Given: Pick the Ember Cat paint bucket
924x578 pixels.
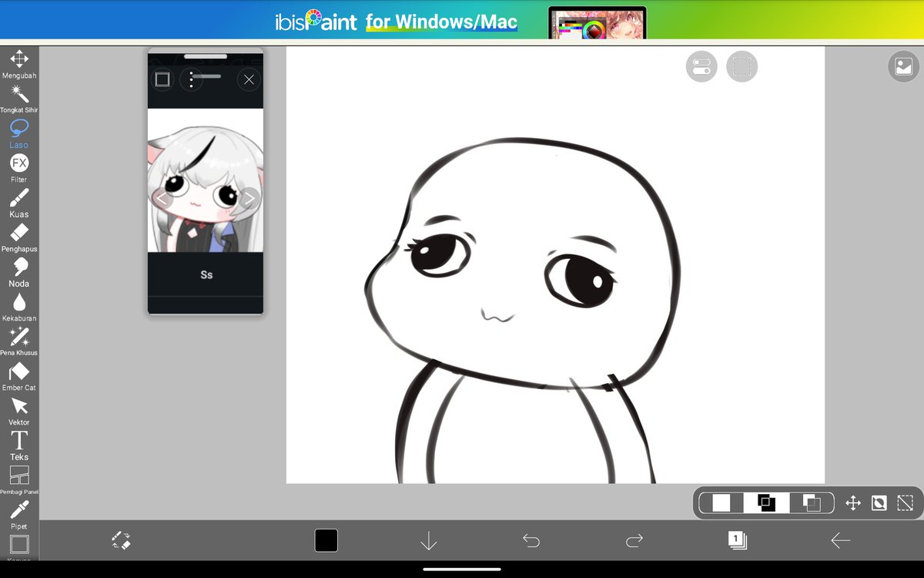Looking at the screenshot, I should point(19,376).
